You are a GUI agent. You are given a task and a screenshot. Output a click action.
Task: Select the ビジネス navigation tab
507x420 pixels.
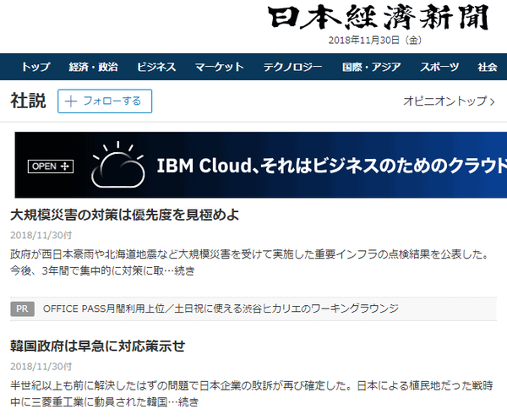[x=156, y=67]
